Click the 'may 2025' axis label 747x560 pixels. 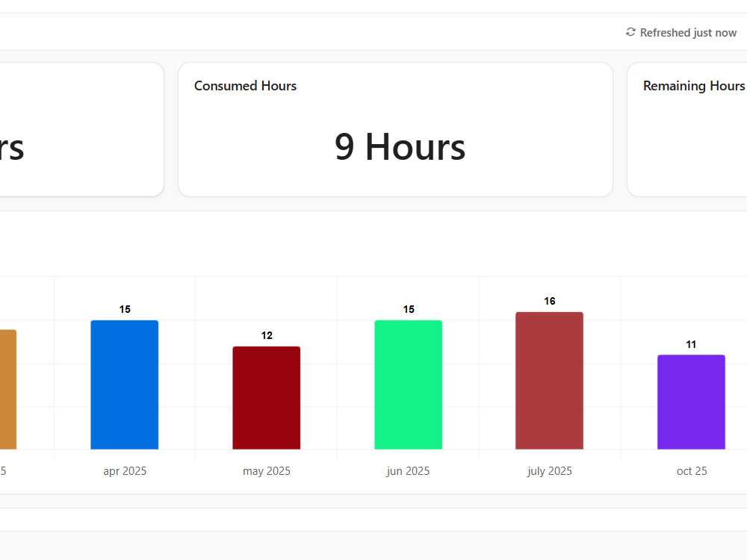click(267, 471)
